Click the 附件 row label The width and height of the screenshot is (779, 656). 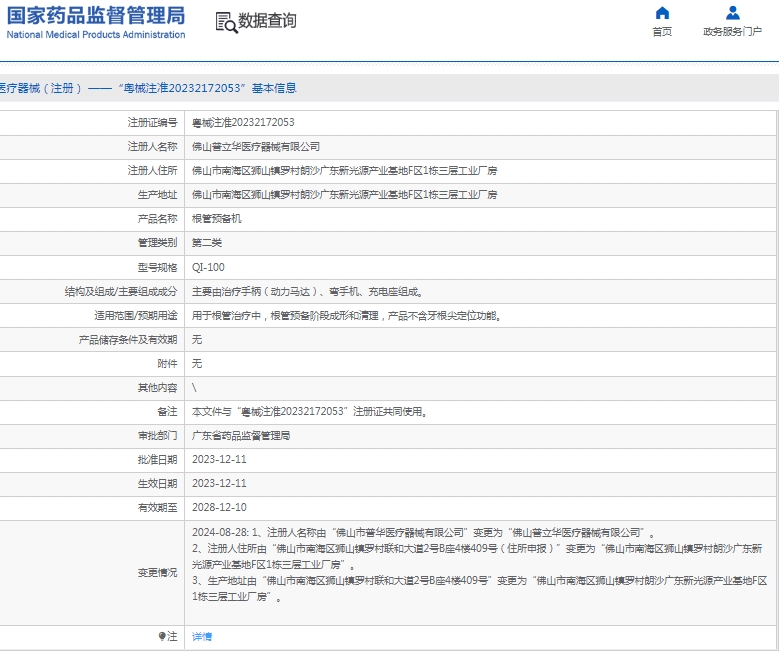167,363
